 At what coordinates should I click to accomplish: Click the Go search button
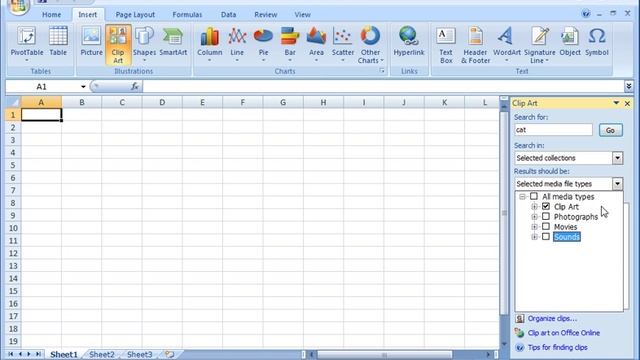pos(611,130)
